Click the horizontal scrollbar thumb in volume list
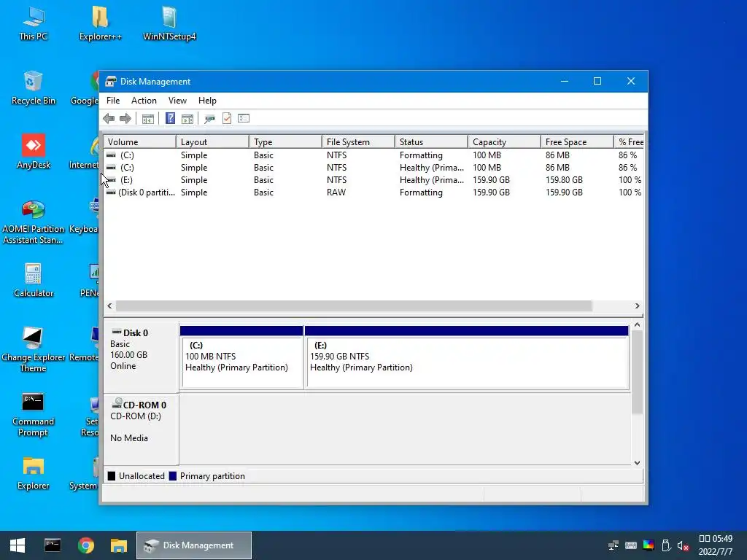 tap(354, 306)
